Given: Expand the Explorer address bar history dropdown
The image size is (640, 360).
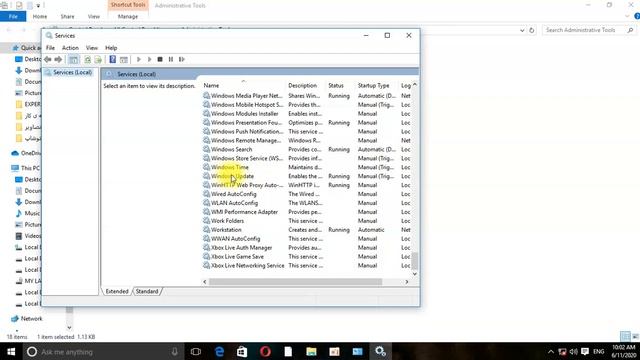Looking at the screenshot, I should [x=522, y=30].
